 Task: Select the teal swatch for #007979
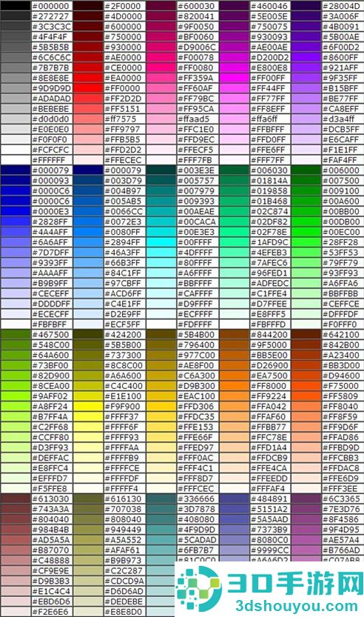tap(161, 191)
